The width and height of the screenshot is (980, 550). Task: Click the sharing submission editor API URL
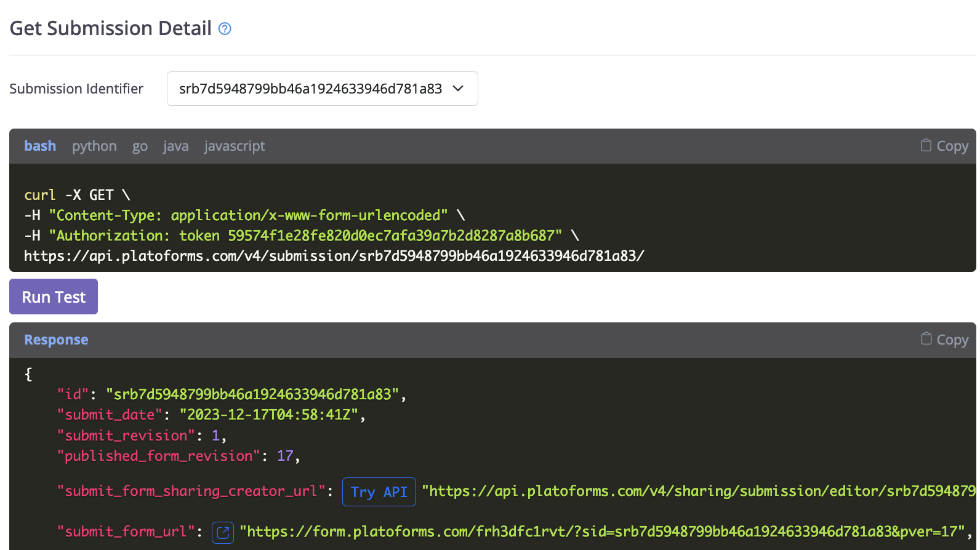tap(699, 491)
